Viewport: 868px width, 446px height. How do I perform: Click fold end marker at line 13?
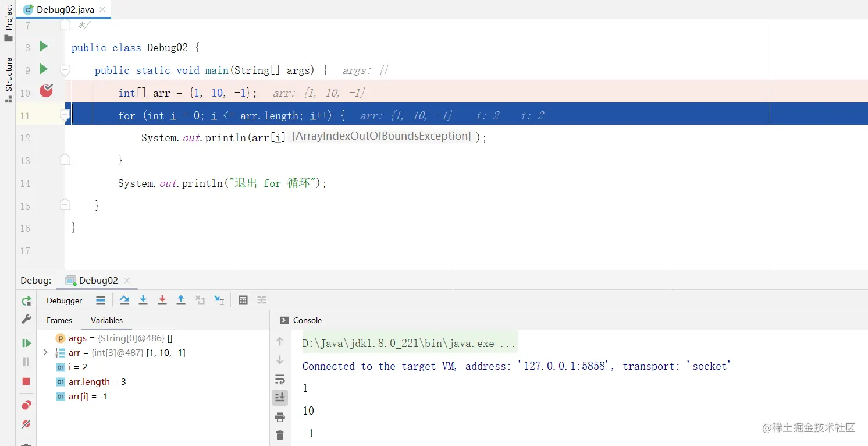point(65,160)
